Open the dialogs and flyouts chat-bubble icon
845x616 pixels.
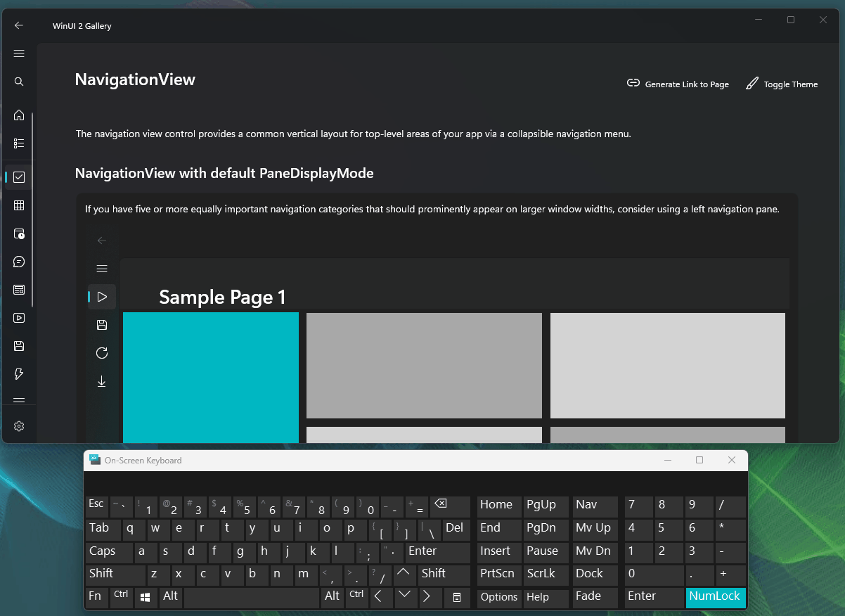tap(19, 262)
